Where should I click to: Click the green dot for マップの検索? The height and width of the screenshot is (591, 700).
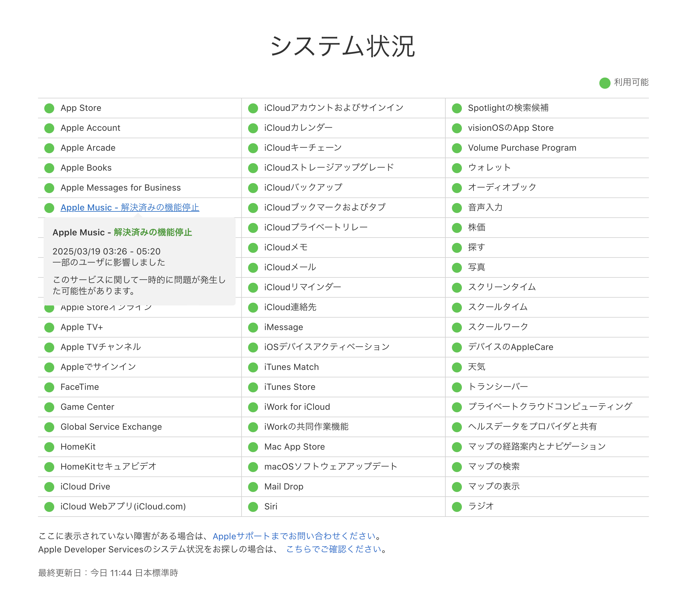[457, 467]
